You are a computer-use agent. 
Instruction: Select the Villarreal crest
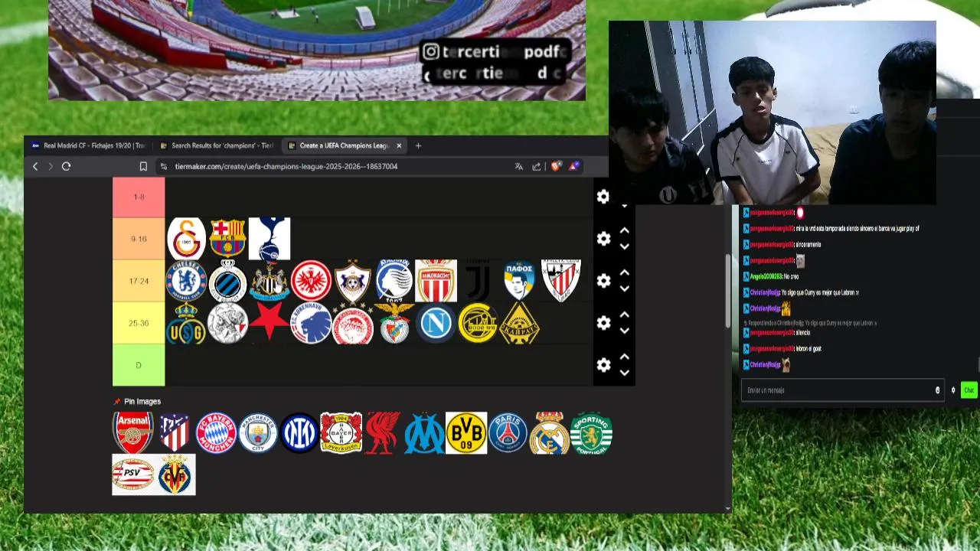coord(175,474)
